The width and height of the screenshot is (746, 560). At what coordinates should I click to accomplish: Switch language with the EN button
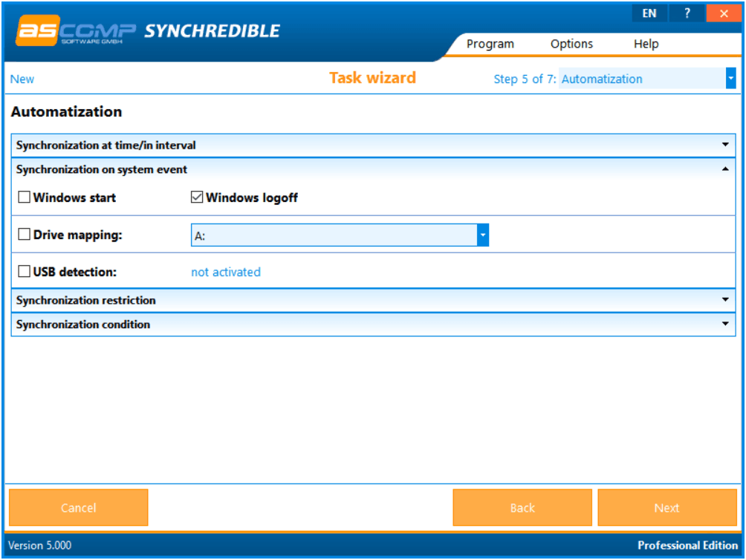649,13
